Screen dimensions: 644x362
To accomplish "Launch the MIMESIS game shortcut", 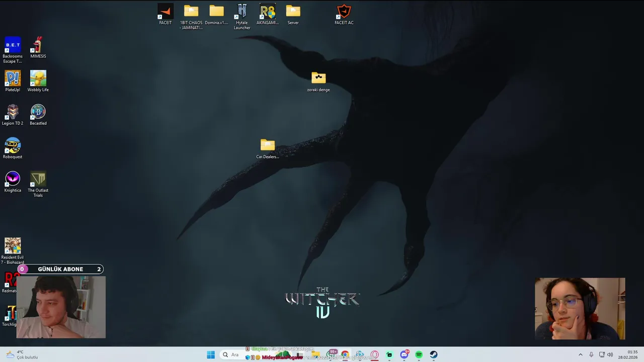I will pos(38,47).
